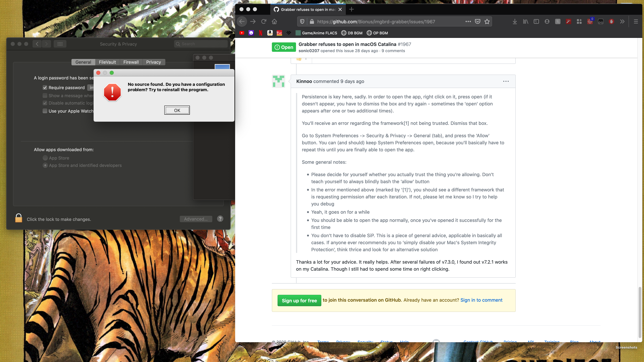The image size is (644, 362).
Task: Open the YouTube bookmark
Action: coord(242,33)
